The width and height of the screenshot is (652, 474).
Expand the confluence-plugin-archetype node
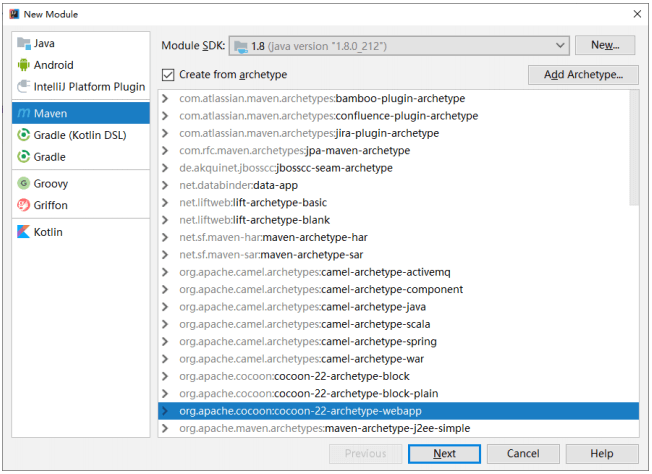tap(165, 116)
